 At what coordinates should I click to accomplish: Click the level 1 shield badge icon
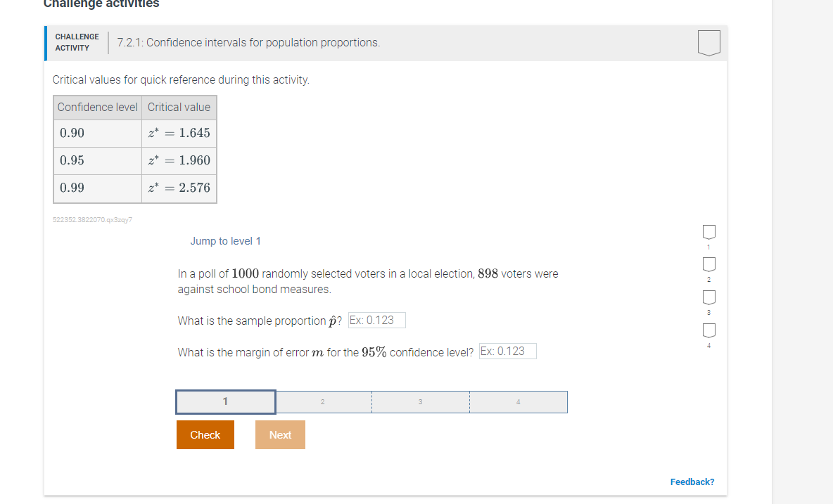[x=708, y=232]
